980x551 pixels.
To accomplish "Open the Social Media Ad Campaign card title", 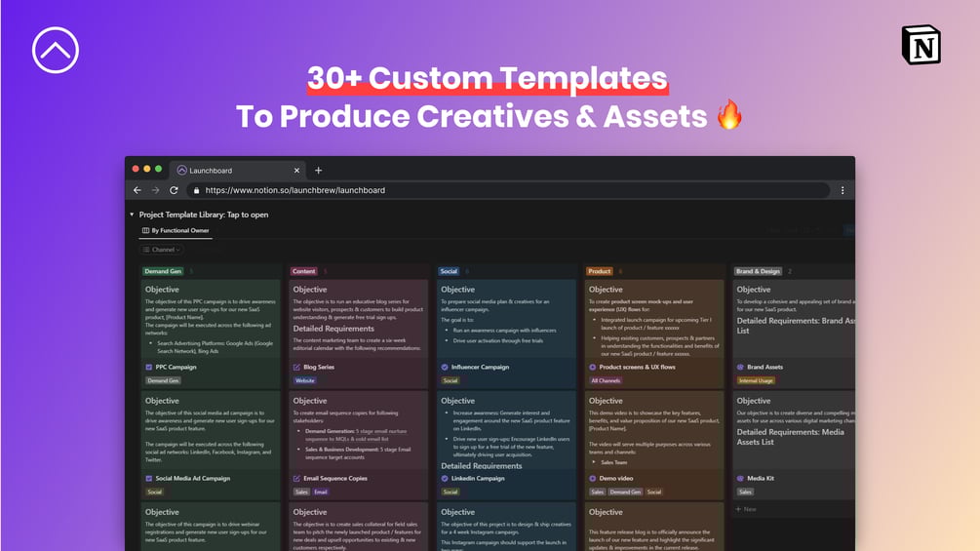I will coord(192,479).
